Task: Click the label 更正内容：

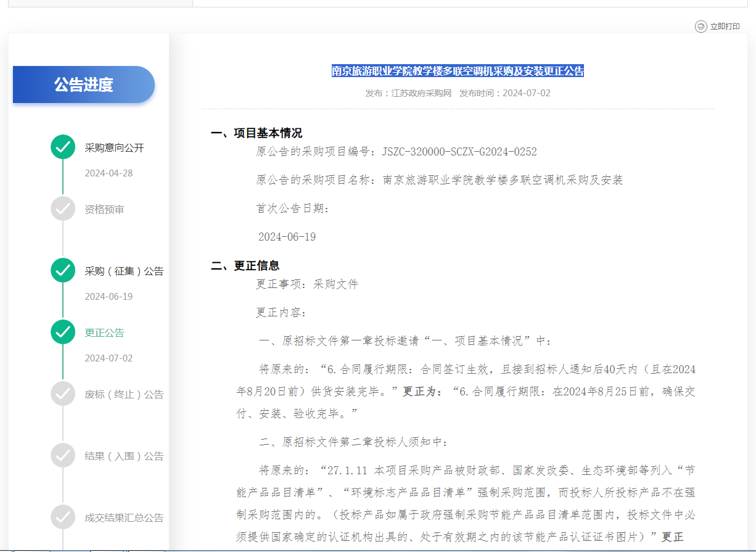Action: (x=282, y=313)
